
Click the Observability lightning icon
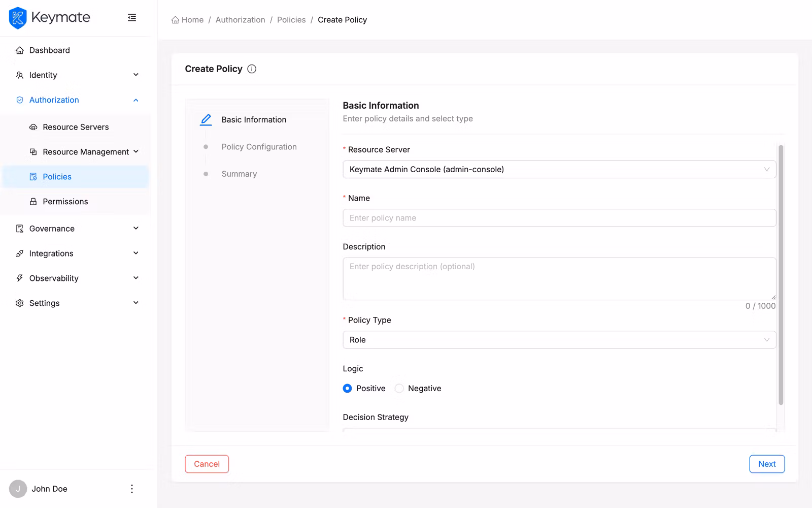pyautogui.click(x=19, y=278)
